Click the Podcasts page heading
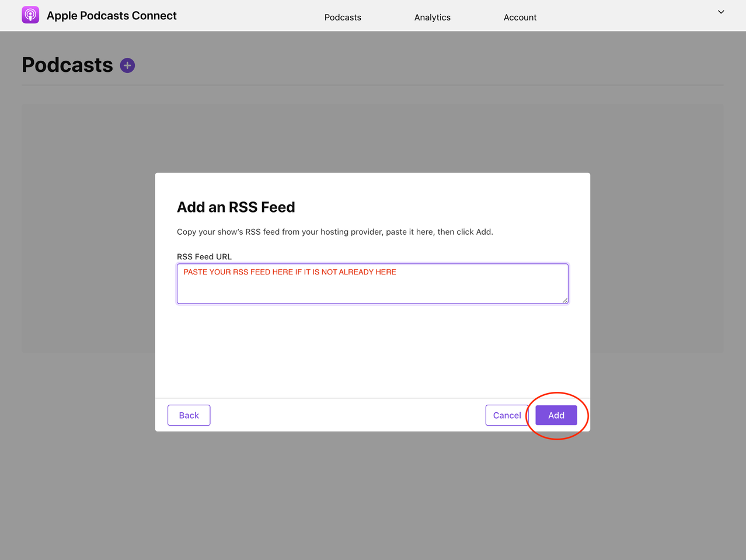 click(x=67, y=65)
